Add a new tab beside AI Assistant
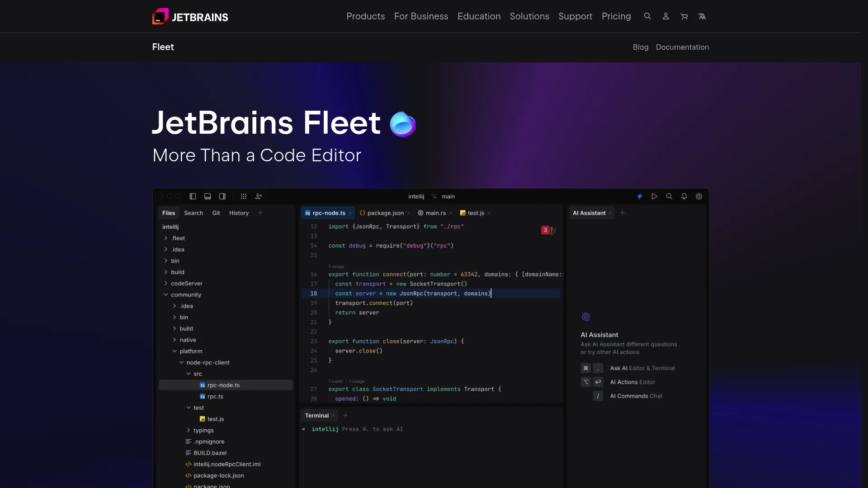The width and height of the screenshot is (868, 488). pos(622,213)
